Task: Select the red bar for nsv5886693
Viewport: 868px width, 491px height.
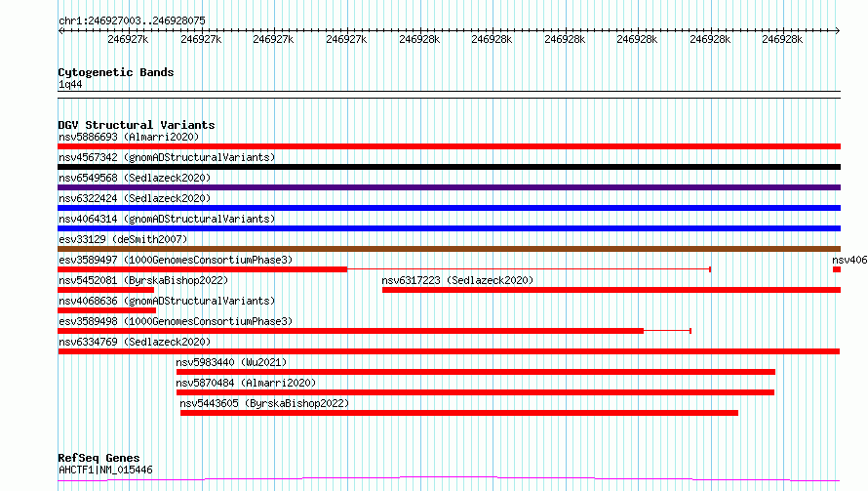Action: pyautogui.click(x=449, y=146)
